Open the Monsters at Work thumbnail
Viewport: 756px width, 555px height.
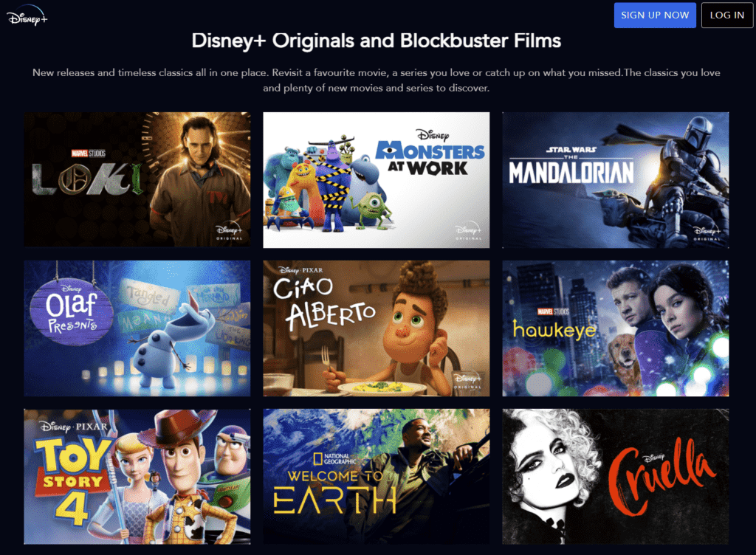tap(376, 180)
